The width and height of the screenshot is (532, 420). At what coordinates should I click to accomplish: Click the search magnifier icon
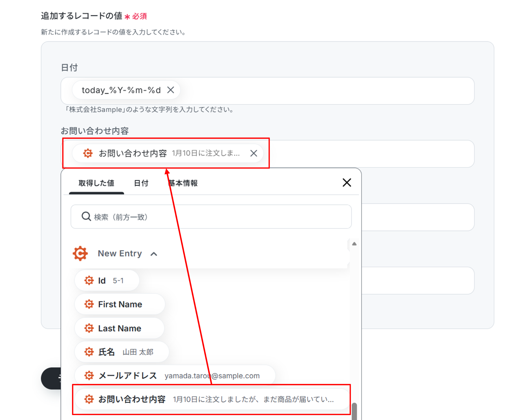point(86,216)
